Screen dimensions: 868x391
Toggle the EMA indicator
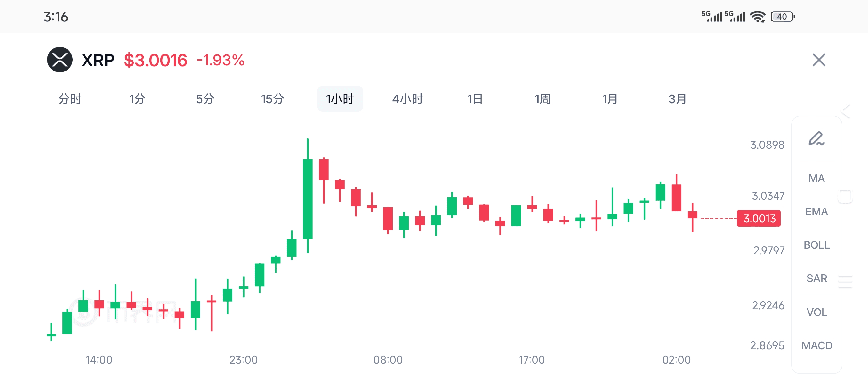tap(816, 212)
